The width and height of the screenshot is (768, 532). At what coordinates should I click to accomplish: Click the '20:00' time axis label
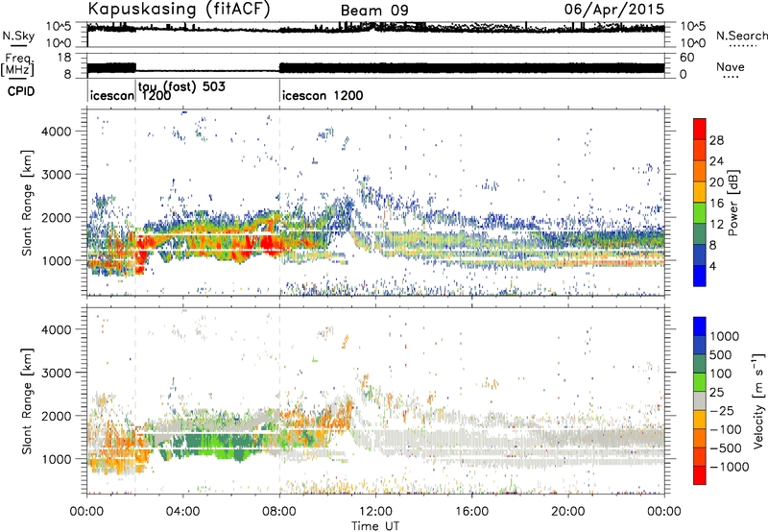[567, 512]
